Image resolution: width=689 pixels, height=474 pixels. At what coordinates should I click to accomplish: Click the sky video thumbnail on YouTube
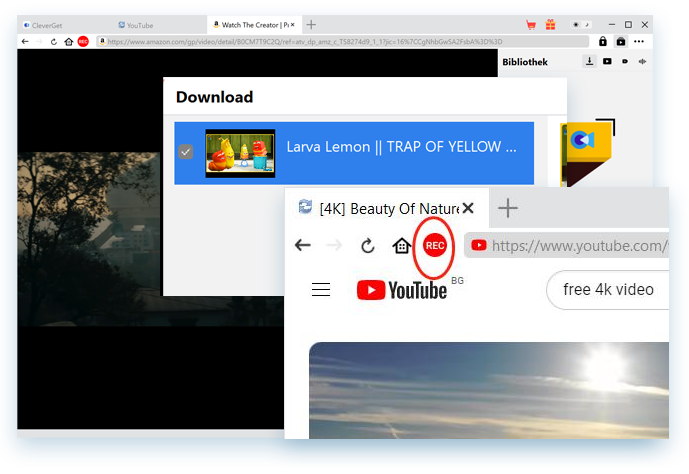point(489,390)
